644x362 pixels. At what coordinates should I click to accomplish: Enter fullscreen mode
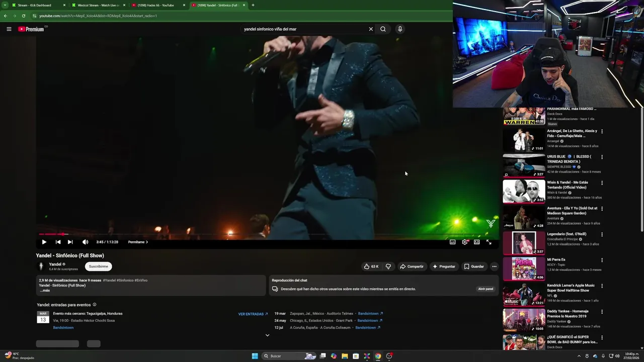(489, 242)
